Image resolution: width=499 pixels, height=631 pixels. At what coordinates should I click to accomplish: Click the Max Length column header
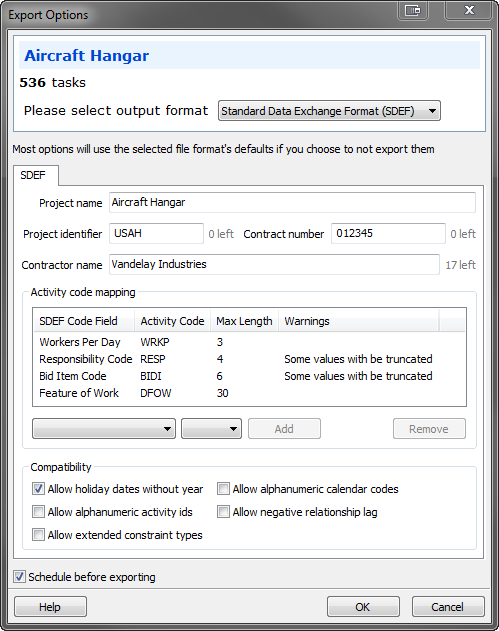[244, 321]
